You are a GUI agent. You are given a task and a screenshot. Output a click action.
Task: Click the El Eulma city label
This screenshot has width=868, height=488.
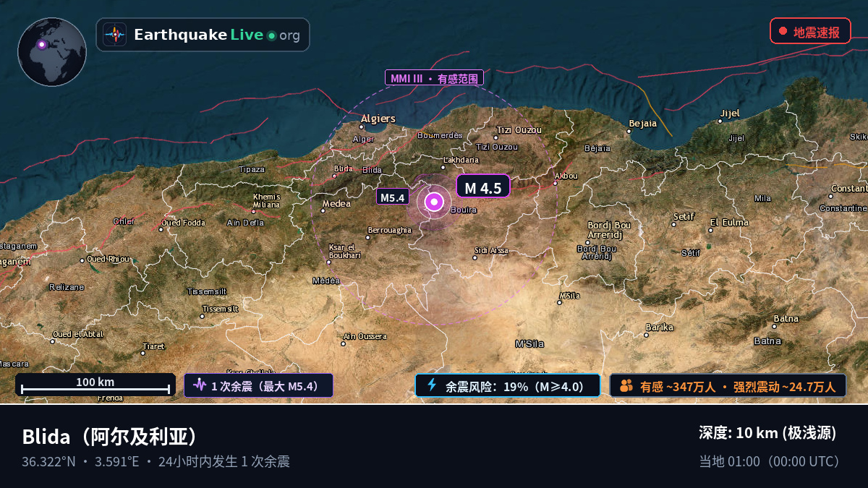(729, 222)
